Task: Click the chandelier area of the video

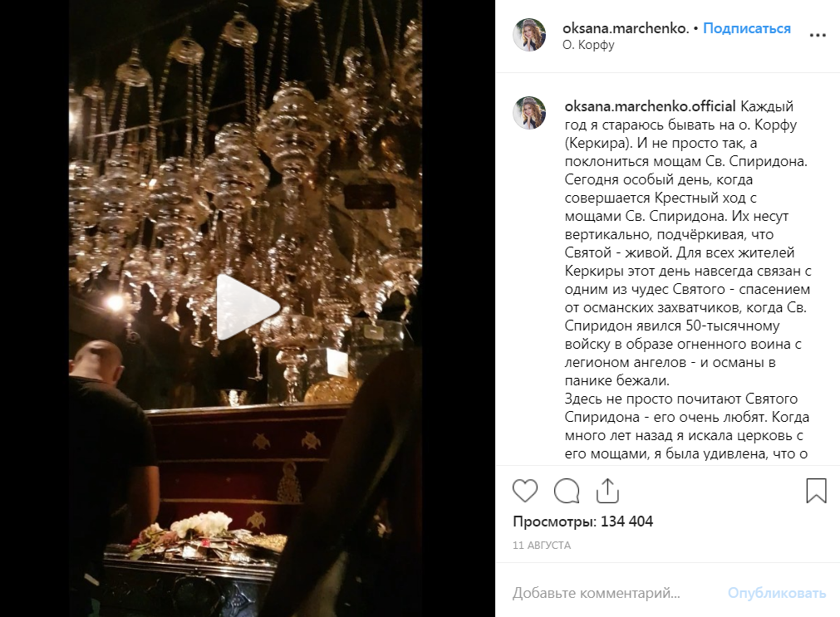Action: point(245,160)
